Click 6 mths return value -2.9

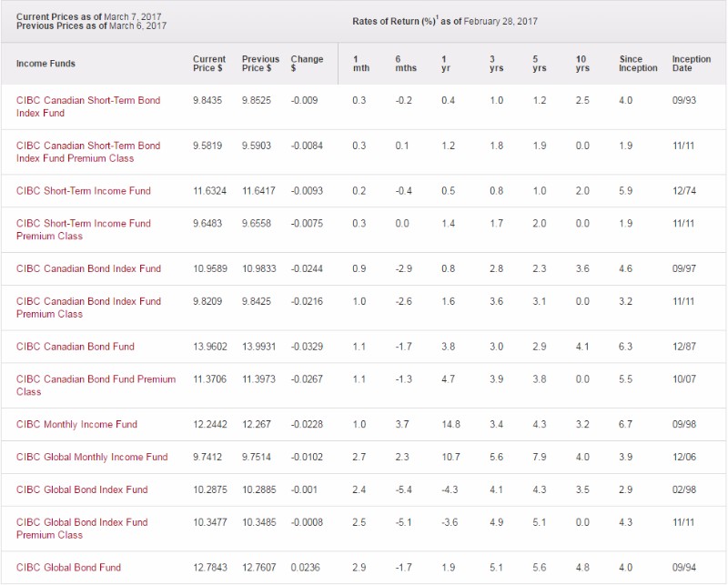pos(403,268)
